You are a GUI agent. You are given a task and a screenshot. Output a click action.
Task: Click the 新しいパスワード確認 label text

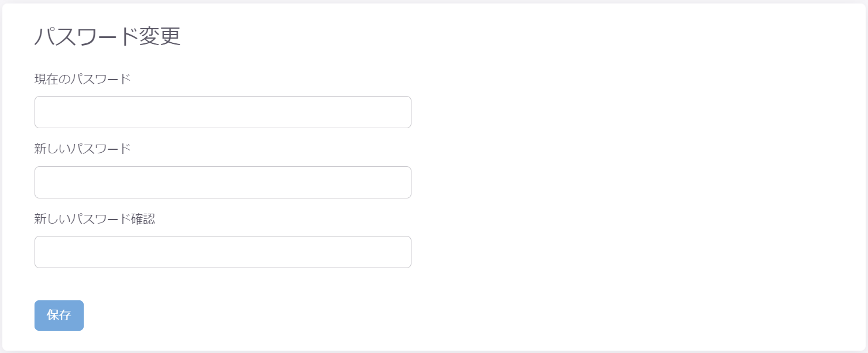tap(94, 219)
